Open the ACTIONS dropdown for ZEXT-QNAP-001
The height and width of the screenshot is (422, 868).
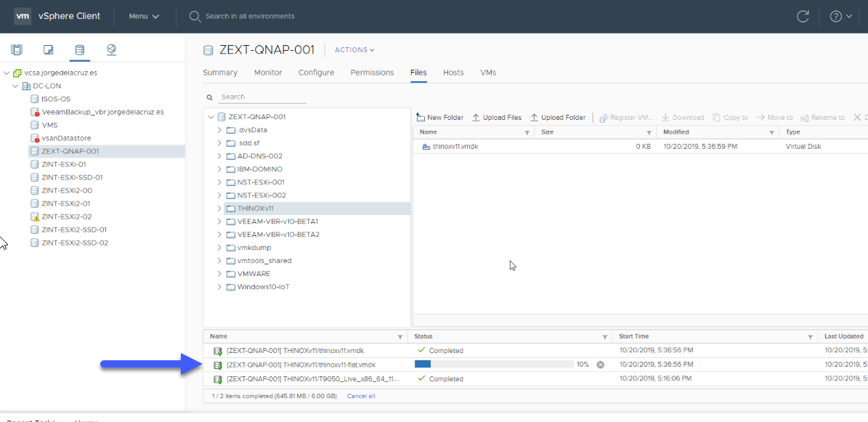tap(354, 50)
